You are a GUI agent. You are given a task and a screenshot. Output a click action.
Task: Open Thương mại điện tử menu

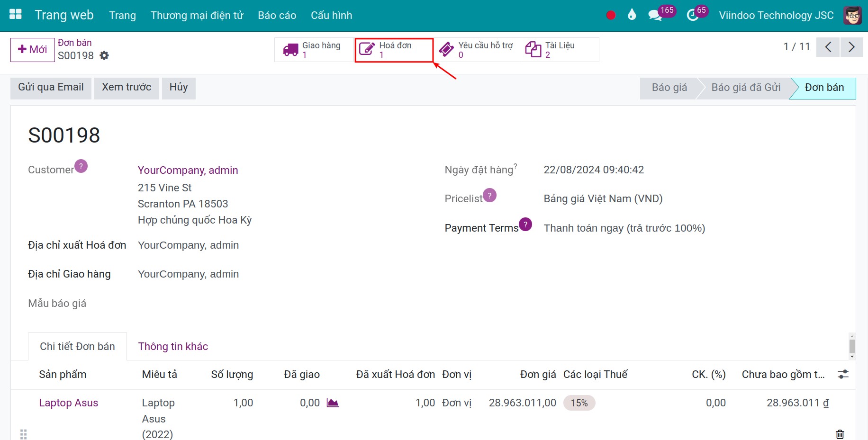(x=197, y=15)
